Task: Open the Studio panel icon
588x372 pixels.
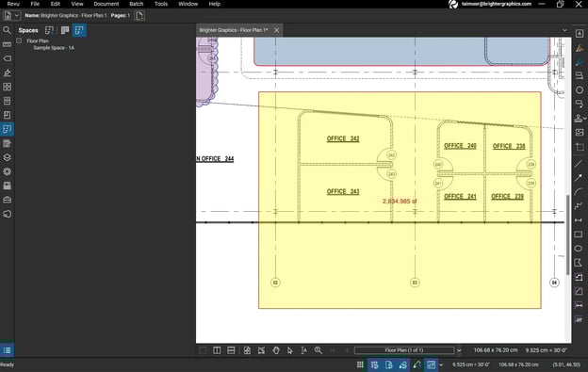Action: pyautogui.click(x=7, y=214)
